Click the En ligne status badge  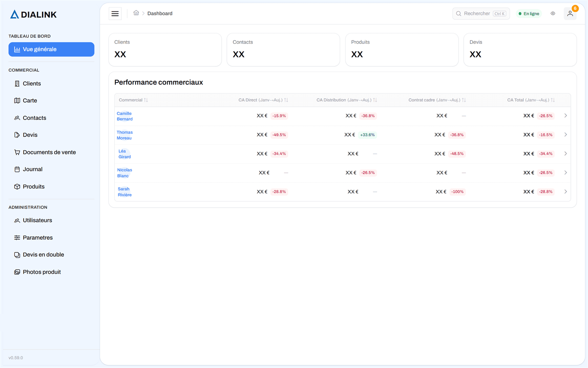(x=529, y=13)
